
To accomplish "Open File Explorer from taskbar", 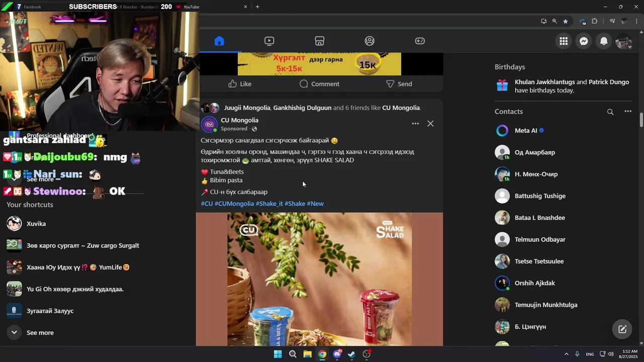I will [307, 354].
